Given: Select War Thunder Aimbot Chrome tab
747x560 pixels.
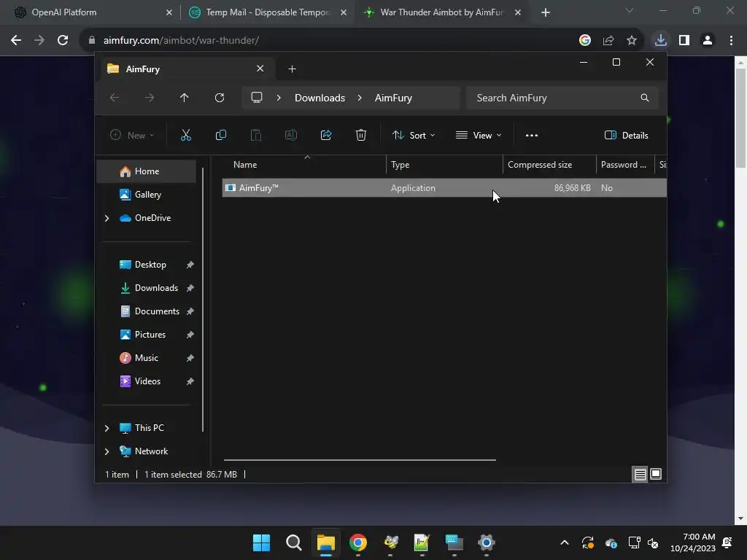Looking at the screenshot, I should click(442, 12).
